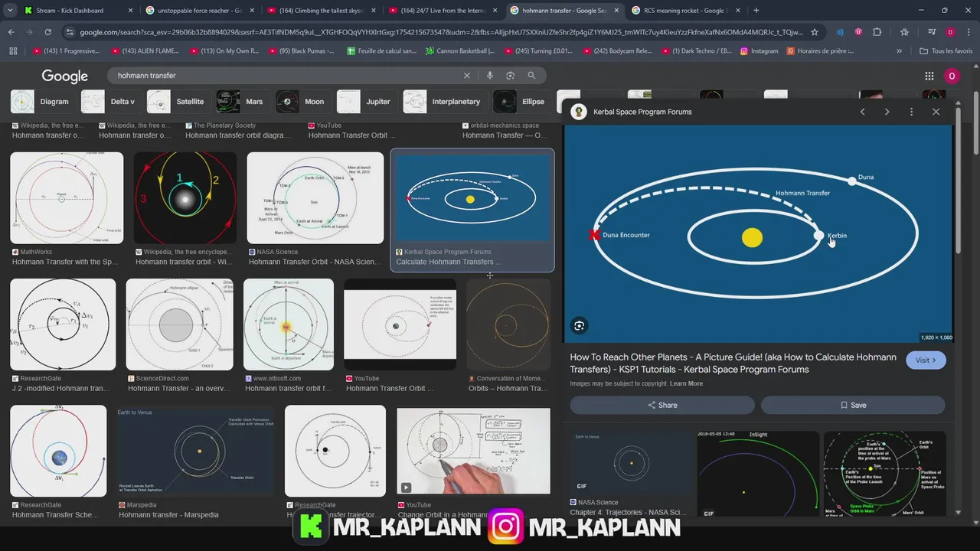Screen dimensions: 980x551
Task: Start voice search with microphone icon
Action: (x=489, y=76)
